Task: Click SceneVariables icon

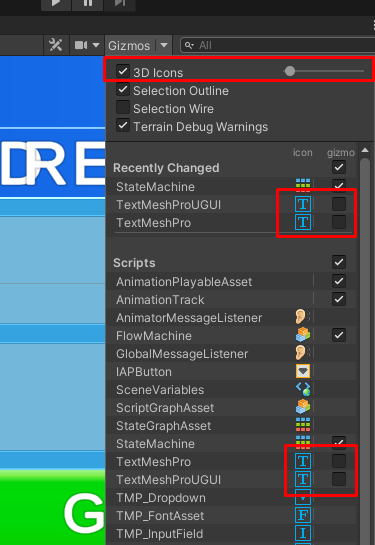Action: pos(303,389)
